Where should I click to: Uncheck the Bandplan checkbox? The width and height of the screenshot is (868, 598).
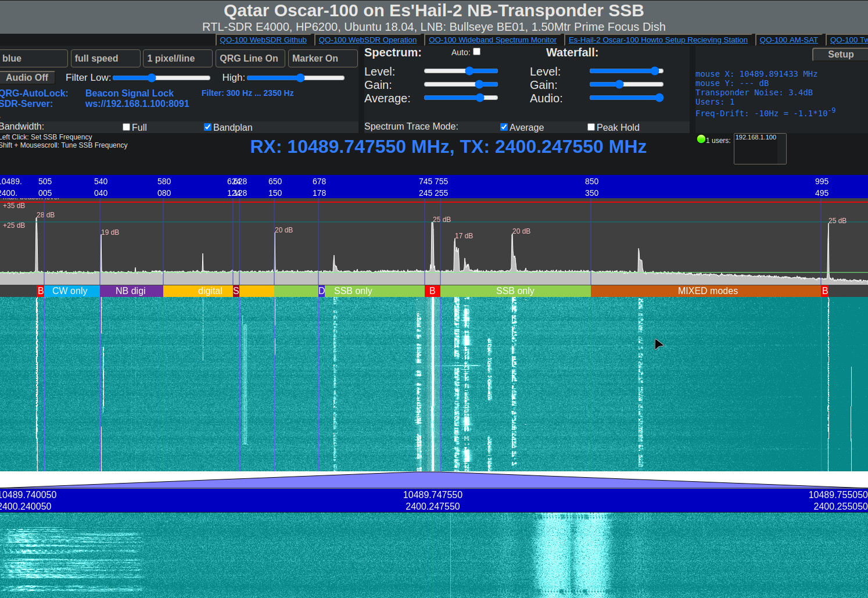point(207,127)
